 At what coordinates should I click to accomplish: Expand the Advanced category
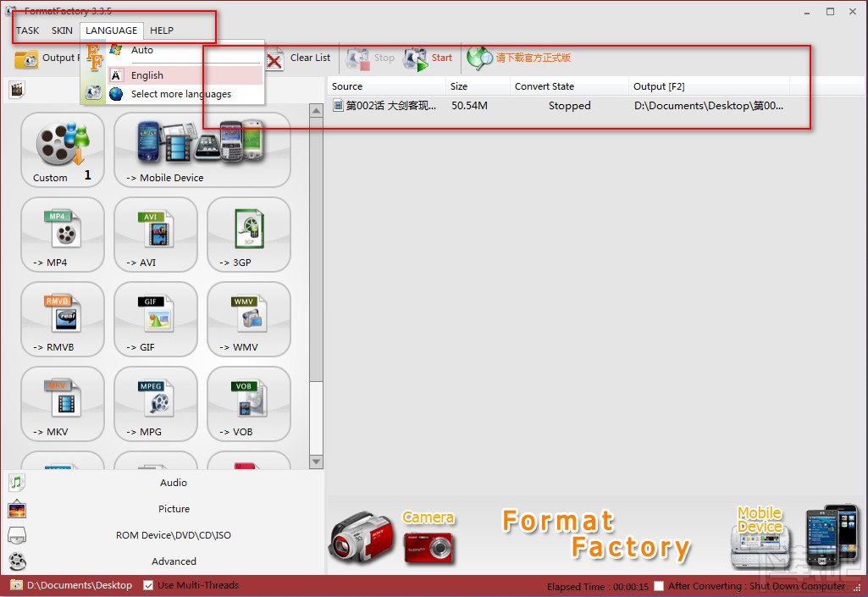click(x=174, y=561)
